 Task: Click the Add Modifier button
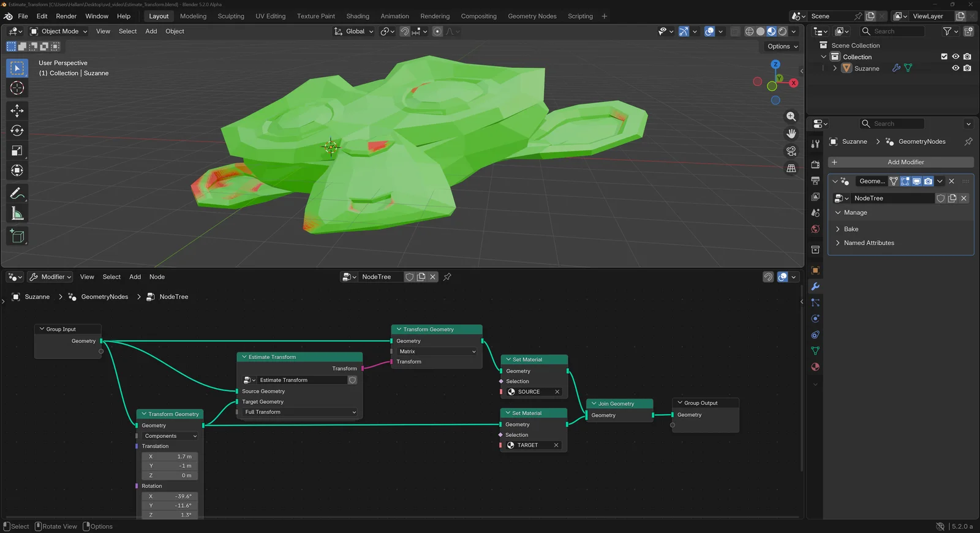[901, 162]
